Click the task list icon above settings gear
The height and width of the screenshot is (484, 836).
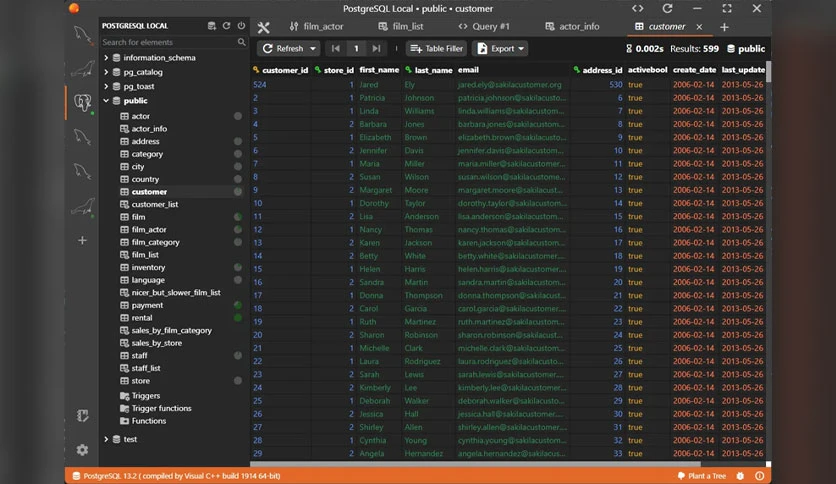[x=82, y=416]
